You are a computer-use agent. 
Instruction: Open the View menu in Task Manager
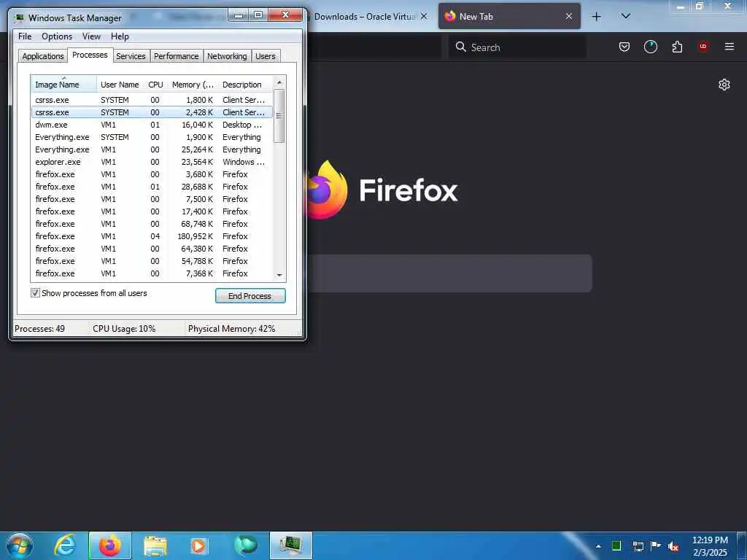[91, 36]
